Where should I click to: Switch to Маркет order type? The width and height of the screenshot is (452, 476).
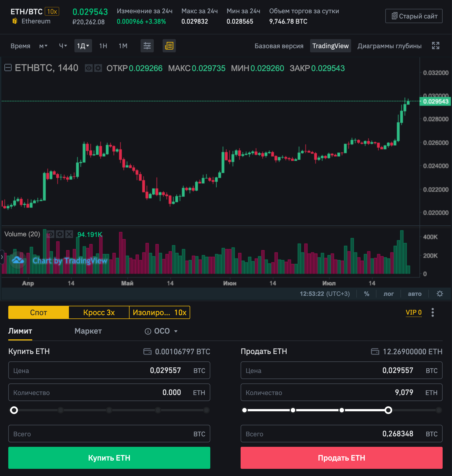[x=88, y=331]
